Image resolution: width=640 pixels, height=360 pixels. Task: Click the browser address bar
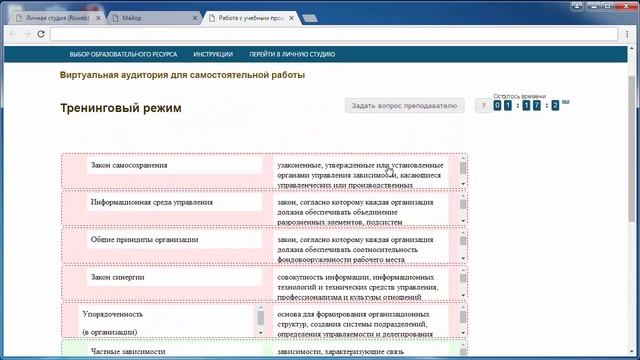tap(334, 34)
